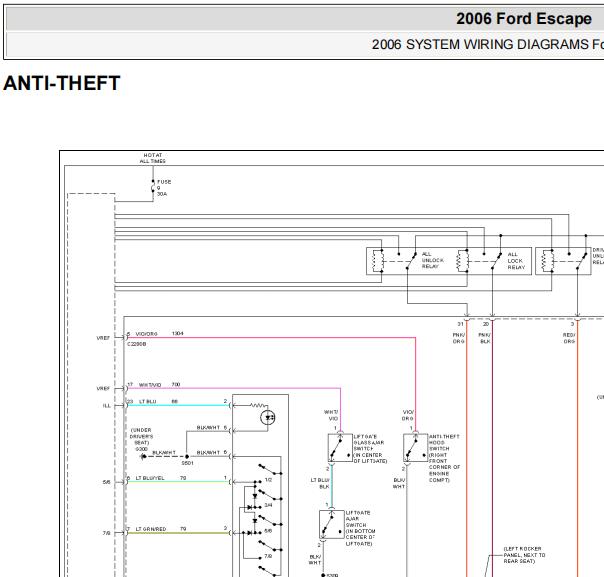Click circuit number "70" on LT BLU/YEL wire
The width and height of the screenshot is (604, 577).
click(183, 478)
